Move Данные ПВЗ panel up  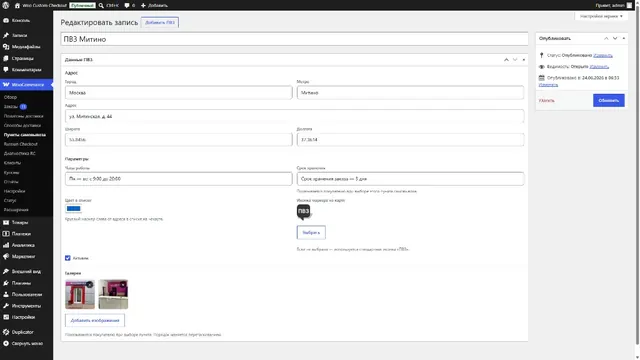506,60
